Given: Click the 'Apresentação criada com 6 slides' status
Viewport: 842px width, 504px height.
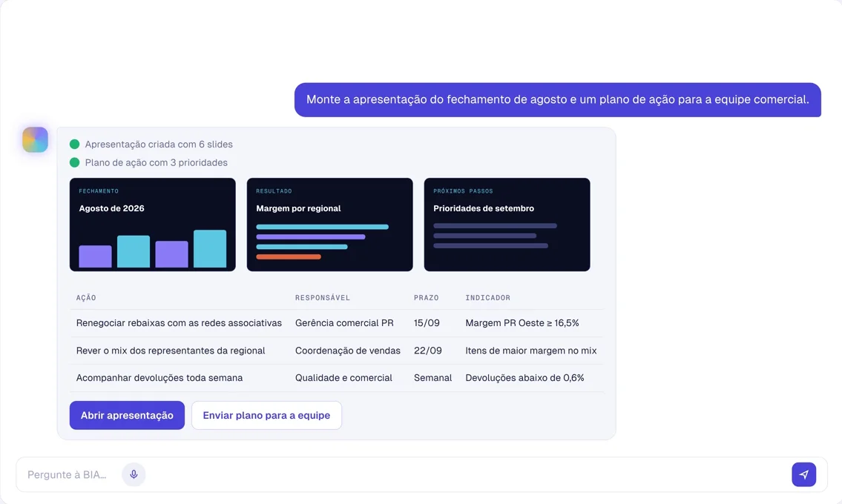Looking at the screenshot, I should [x=159, y=144].
